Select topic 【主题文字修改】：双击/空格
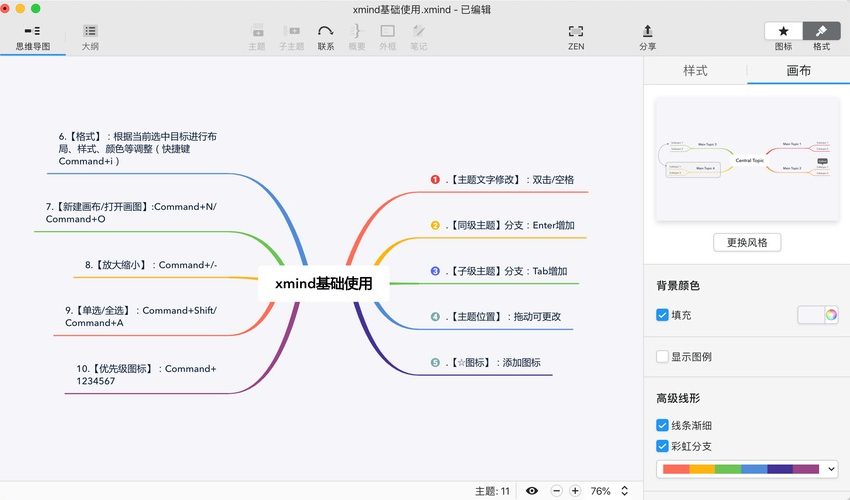The height and width of the screenshot is (500, 850). pyautogui.click(x=510, y=180)
